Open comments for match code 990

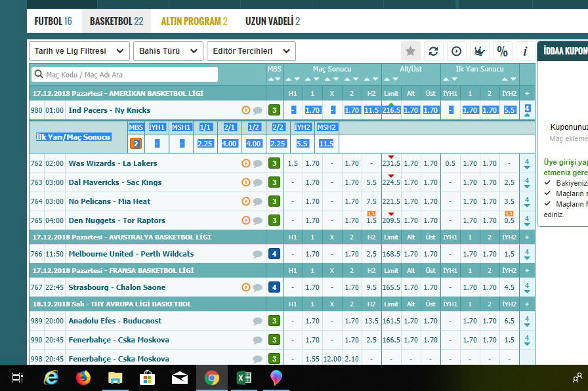point(257,340)
